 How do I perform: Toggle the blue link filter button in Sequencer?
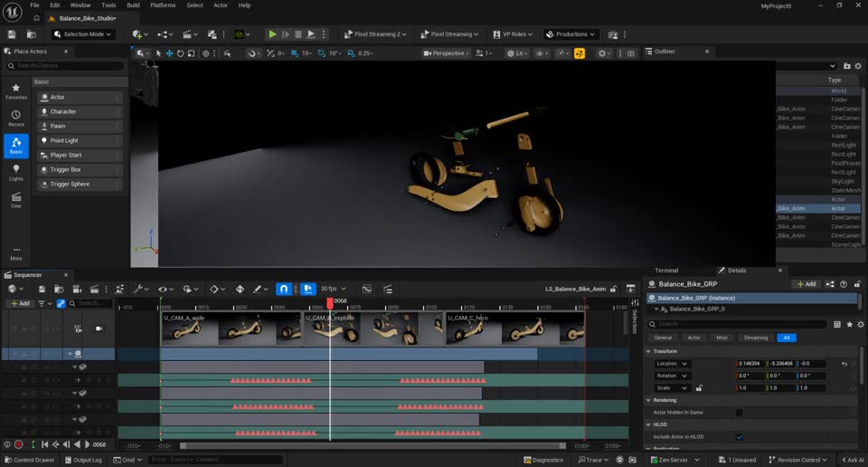pos(61,303)
